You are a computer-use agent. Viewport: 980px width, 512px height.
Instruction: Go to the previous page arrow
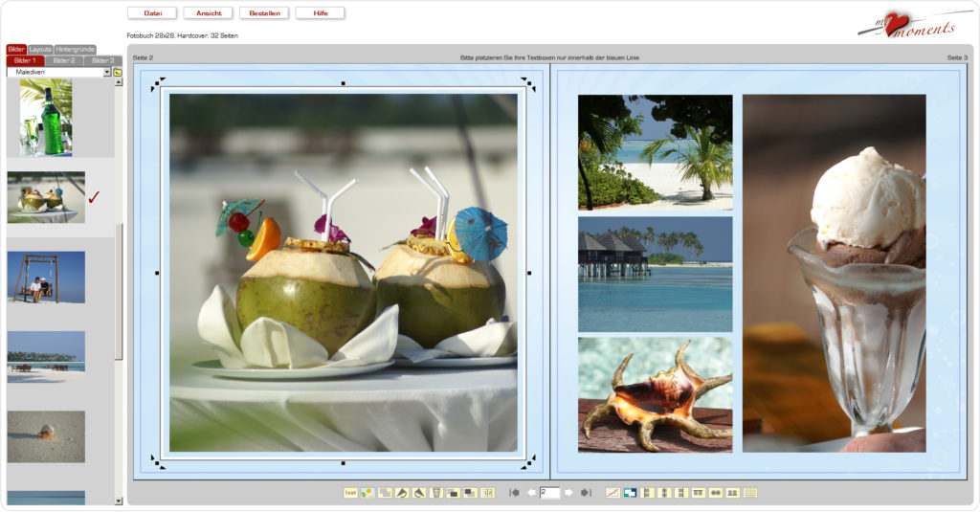[x=532, y=493]
